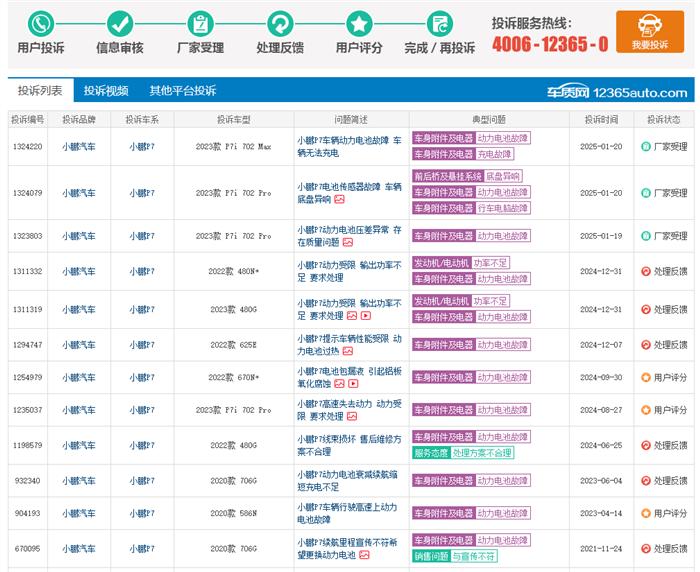700x572 pixels.
Task: Open complaint 小鹏P7线束损坏 售后维修方案不合理
Action: pyautogui.click(x=350, y=445)
